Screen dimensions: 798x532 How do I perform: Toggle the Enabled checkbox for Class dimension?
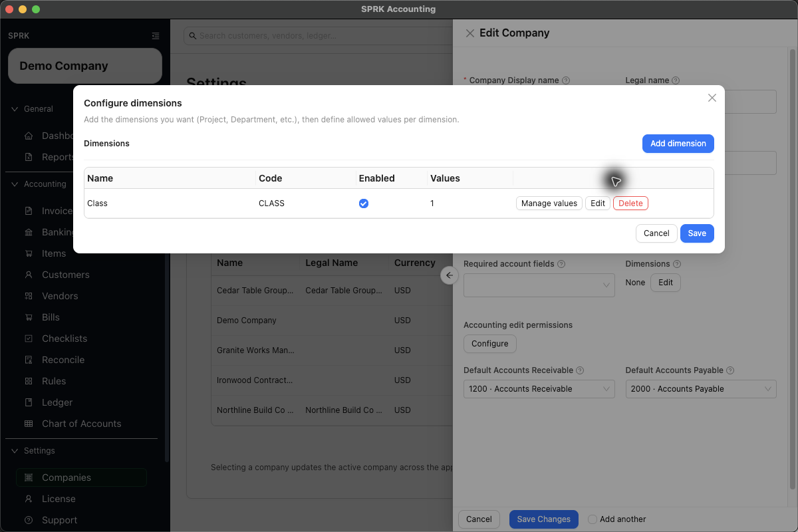coord(364,203)
